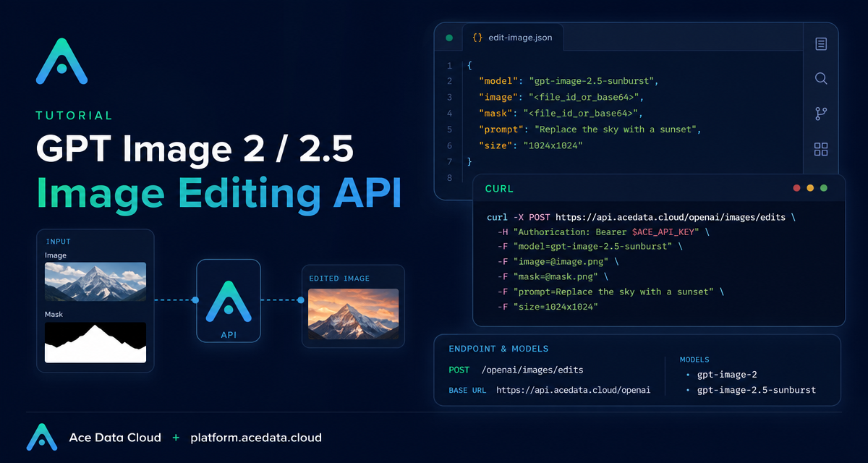Click the /openai/images/edits endpoint path
Screen dimensions: 868x463
coord(532,370)
